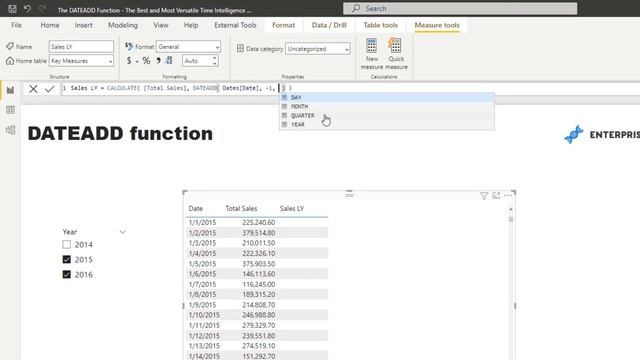Switch to the External Tools tab
This screenshot has height=360, width=640.
235,25
